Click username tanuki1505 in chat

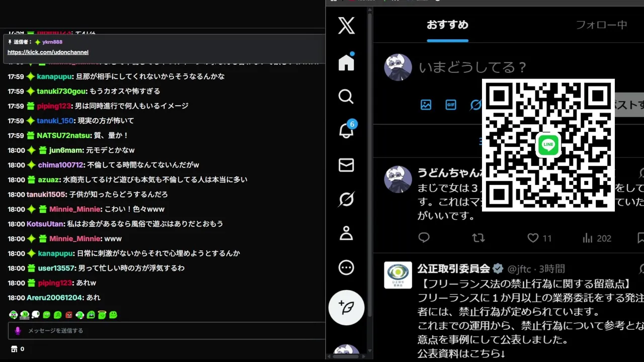coord(46,195)
